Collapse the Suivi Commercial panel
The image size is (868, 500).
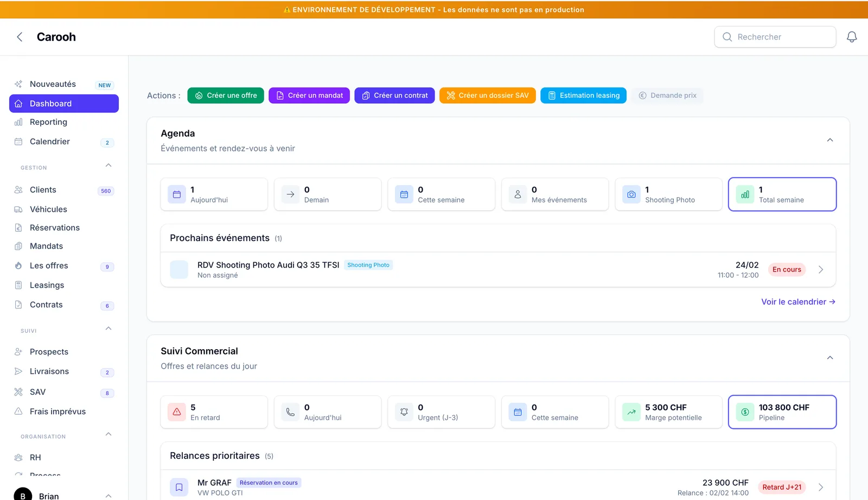pyautogui.click(x=830, y=358)
